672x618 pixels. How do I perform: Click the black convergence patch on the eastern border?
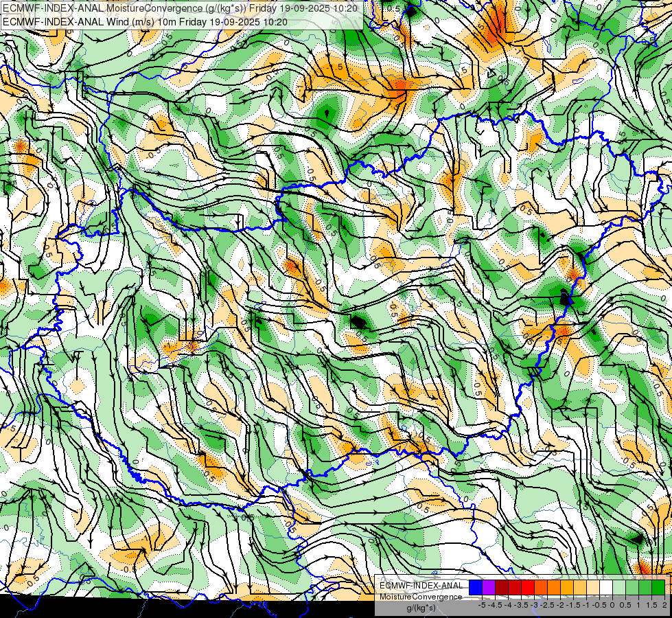(x=565, y=298)
